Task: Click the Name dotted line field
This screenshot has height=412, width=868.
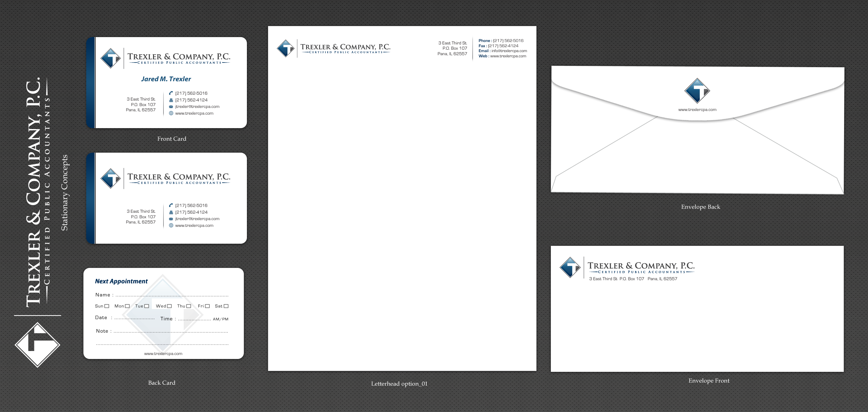Action: [x=172, y=296]
